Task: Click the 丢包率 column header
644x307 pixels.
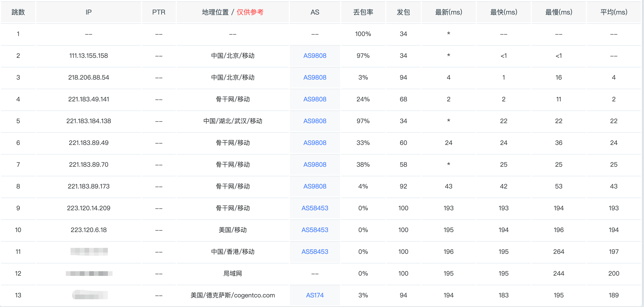Action: [363, 12]
